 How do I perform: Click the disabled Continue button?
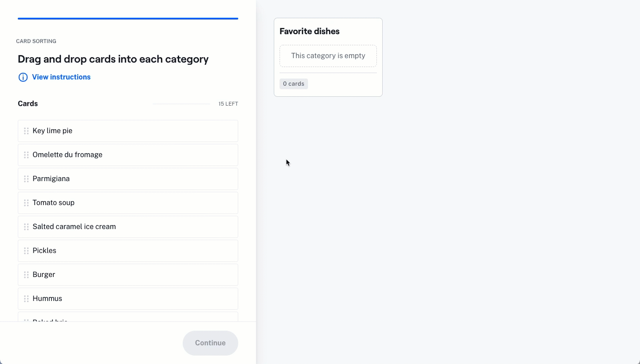[210, 343]
